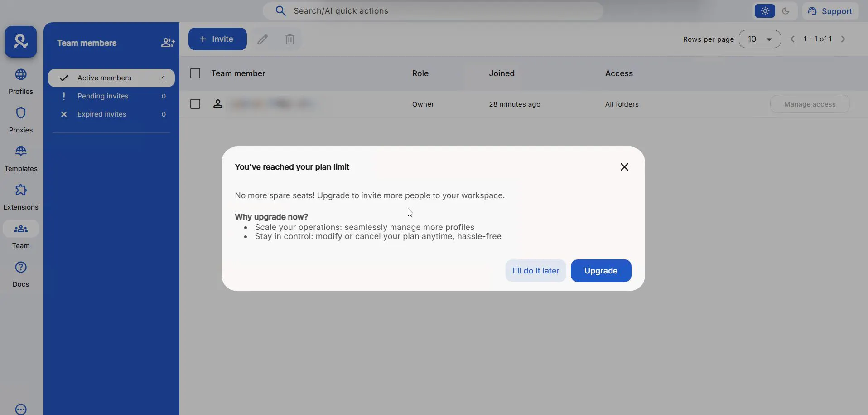Go to previous page chevron
The image size is (868, 415).
click(792, 39)
